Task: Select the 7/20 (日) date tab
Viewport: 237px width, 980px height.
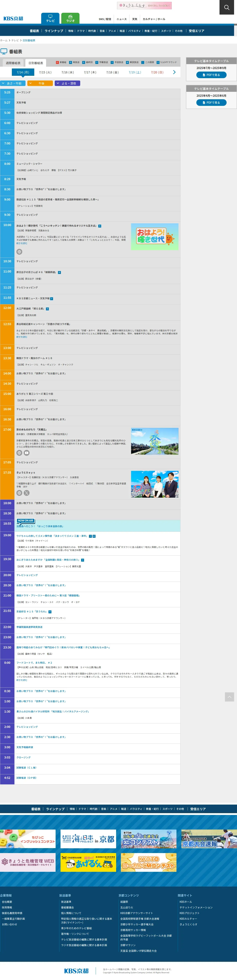Action: pos(157,72)
